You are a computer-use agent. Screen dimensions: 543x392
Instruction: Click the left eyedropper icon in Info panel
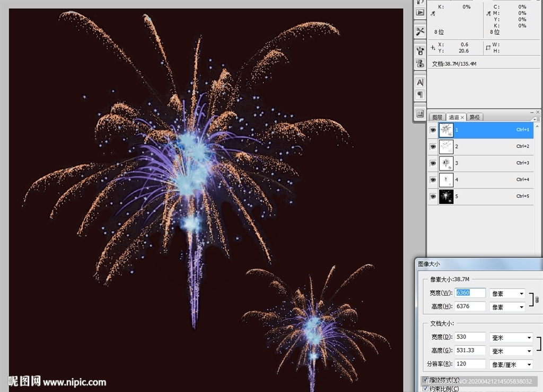[433, 13]
